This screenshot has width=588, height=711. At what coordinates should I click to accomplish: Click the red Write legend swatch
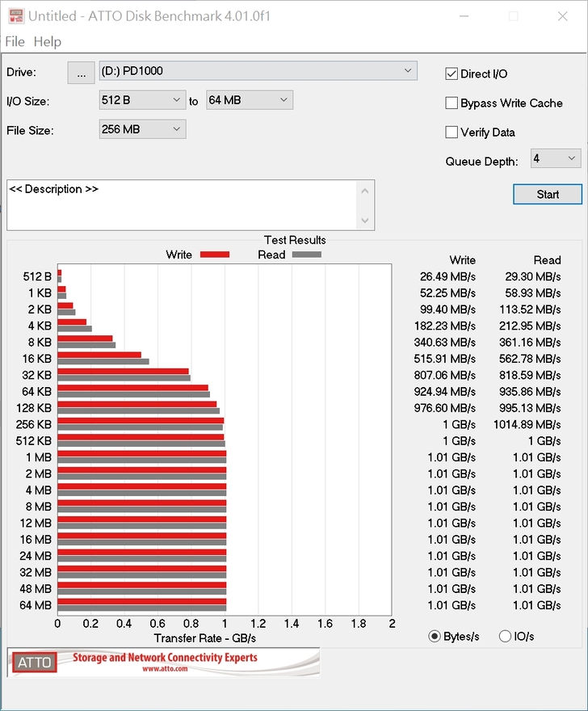215,255
